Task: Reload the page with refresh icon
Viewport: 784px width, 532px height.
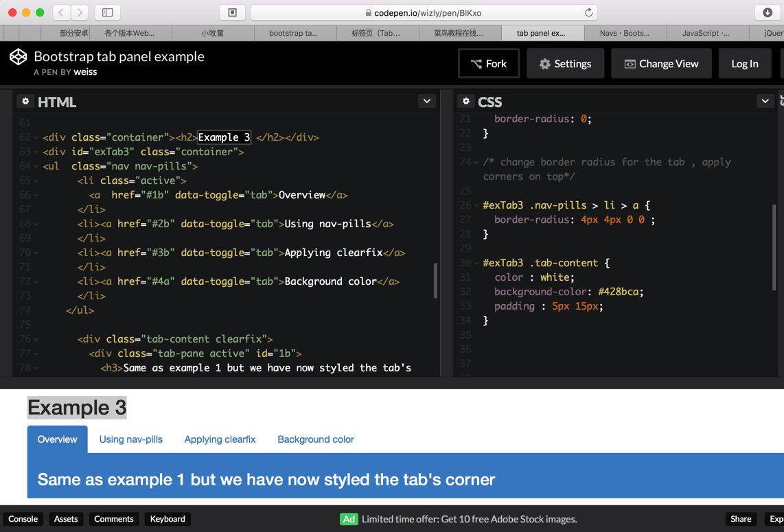Action: 589,12
